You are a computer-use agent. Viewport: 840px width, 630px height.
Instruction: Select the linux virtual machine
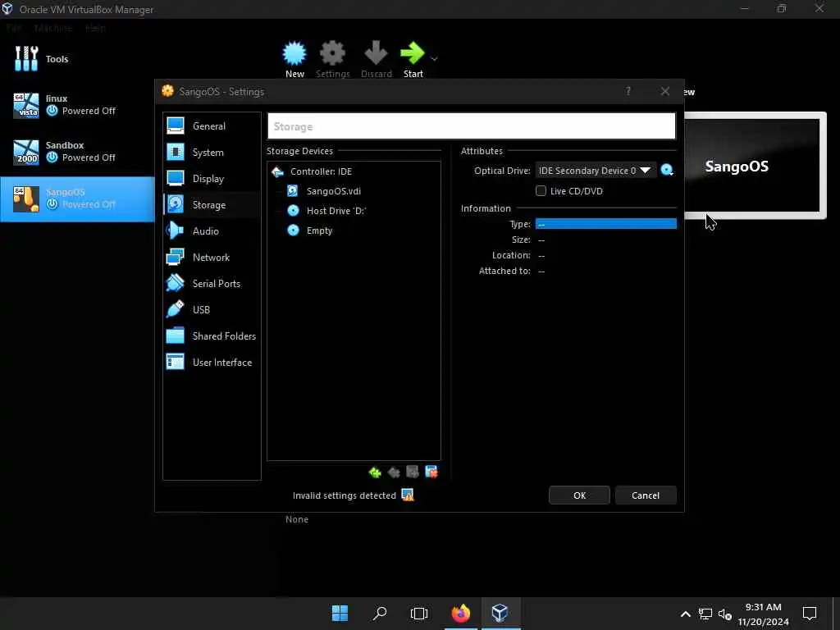pos(77,105)
